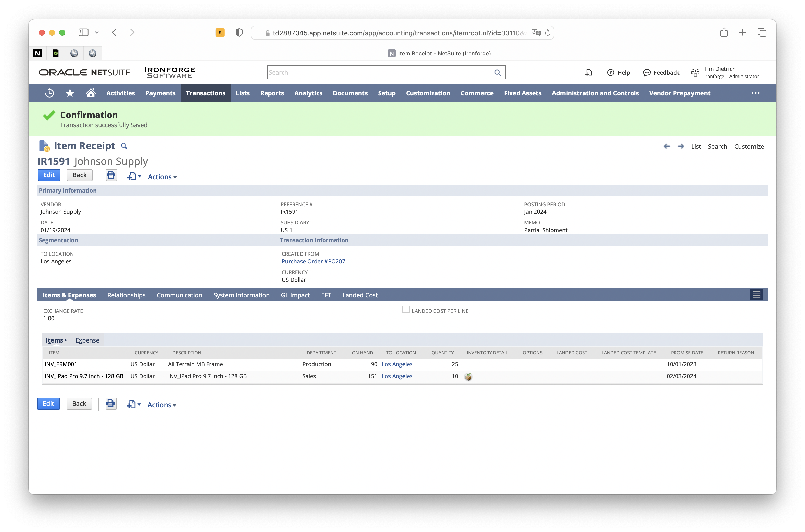Click the global search magnifier icon
The image size is (805, 532).
click(497, 72)
